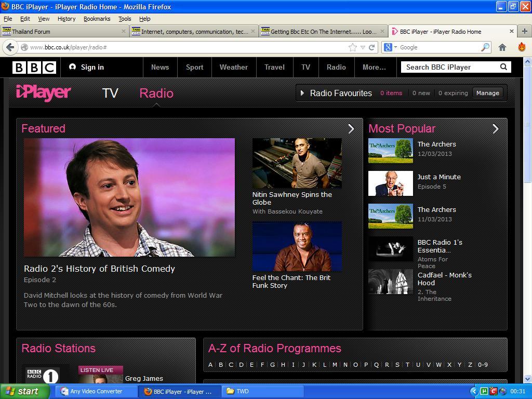The width and height of the screenshot is (532, 399).
Task: Open the Bookmarks menu
Action: pyautogui.click(x=97, y=19)
